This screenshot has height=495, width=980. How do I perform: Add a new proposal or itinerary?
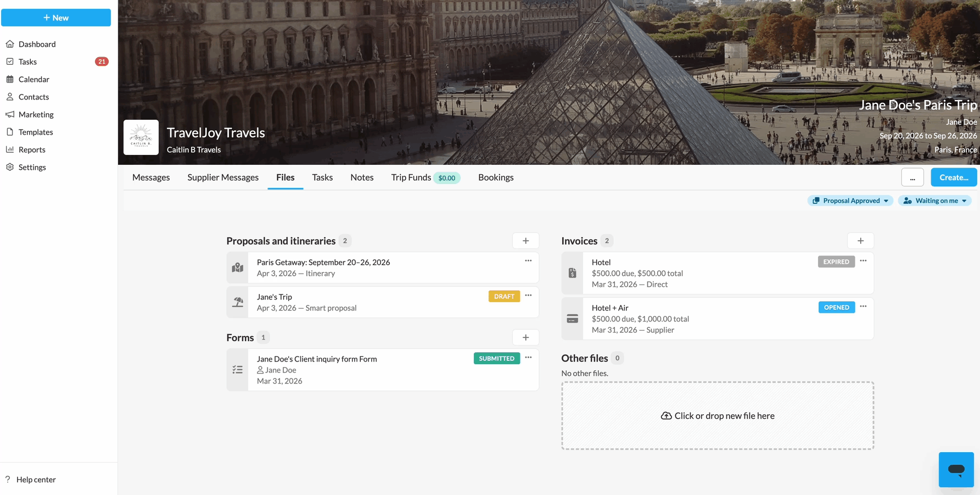pyautogui.click(x=525, y=241)
